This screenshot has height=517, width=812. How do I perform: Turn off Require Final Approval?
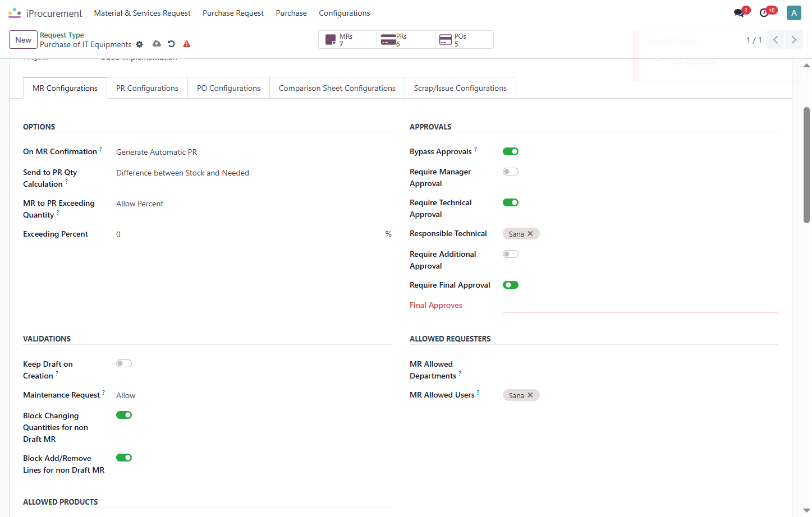(x=511, y=285)
